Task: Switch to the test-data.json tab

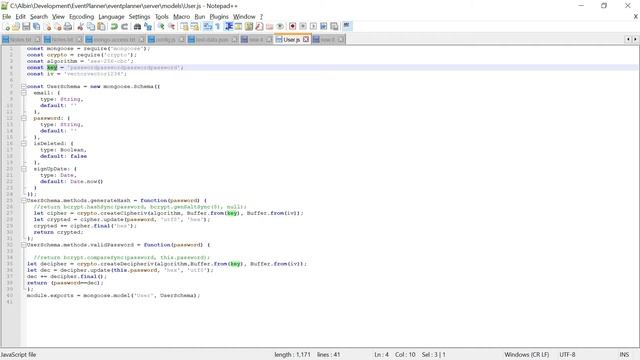Action: click(212, 40)
